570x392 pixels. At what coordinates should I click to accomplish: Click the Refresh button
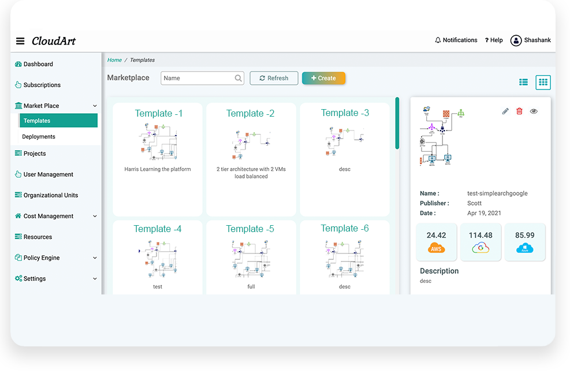(274, 79)
